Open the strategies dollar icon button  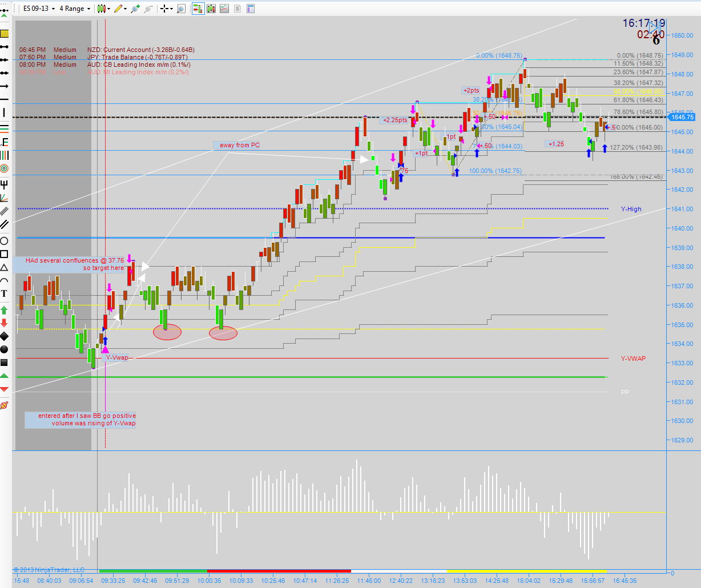pos(237,9)
